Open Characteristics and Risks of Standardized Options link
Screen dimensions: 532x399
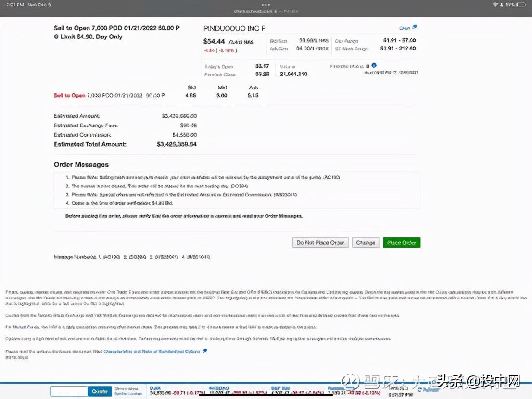pos(152,351)
